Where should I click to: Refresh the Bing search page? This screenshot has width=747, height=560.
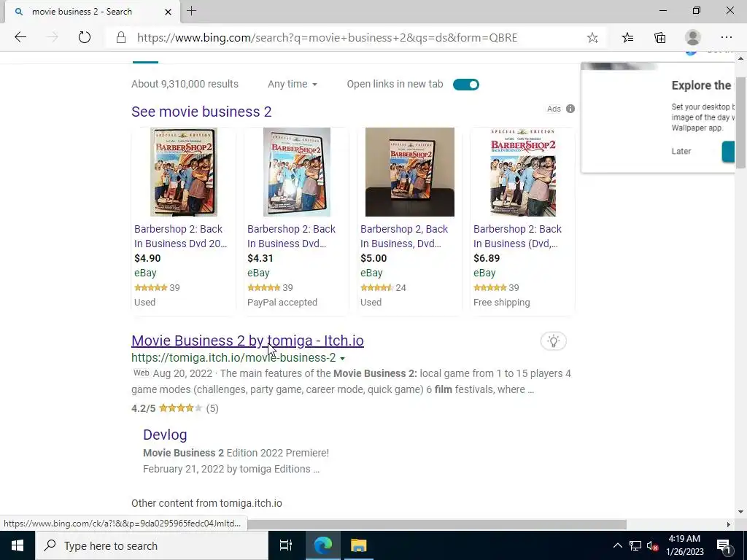point(85,37)
